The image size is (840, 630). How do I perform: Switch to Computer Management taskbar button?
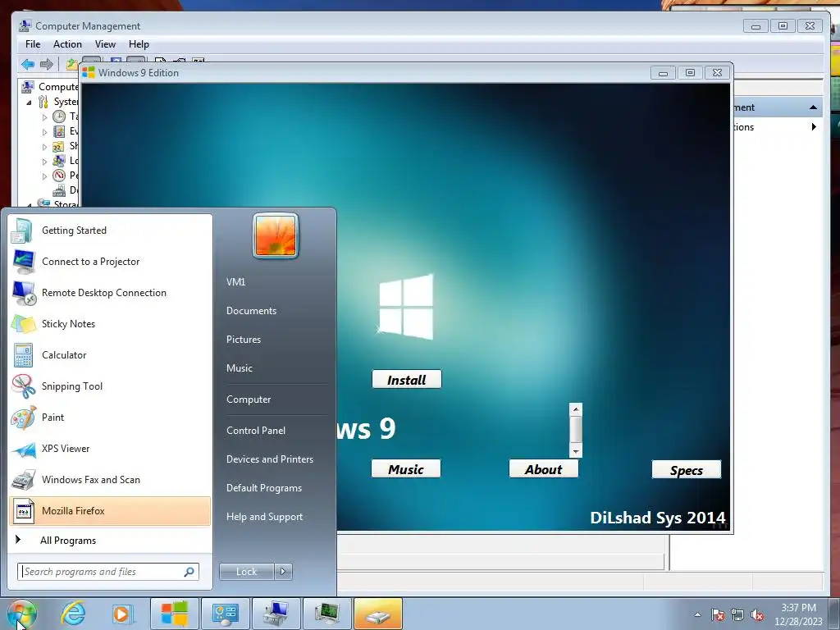276,614
